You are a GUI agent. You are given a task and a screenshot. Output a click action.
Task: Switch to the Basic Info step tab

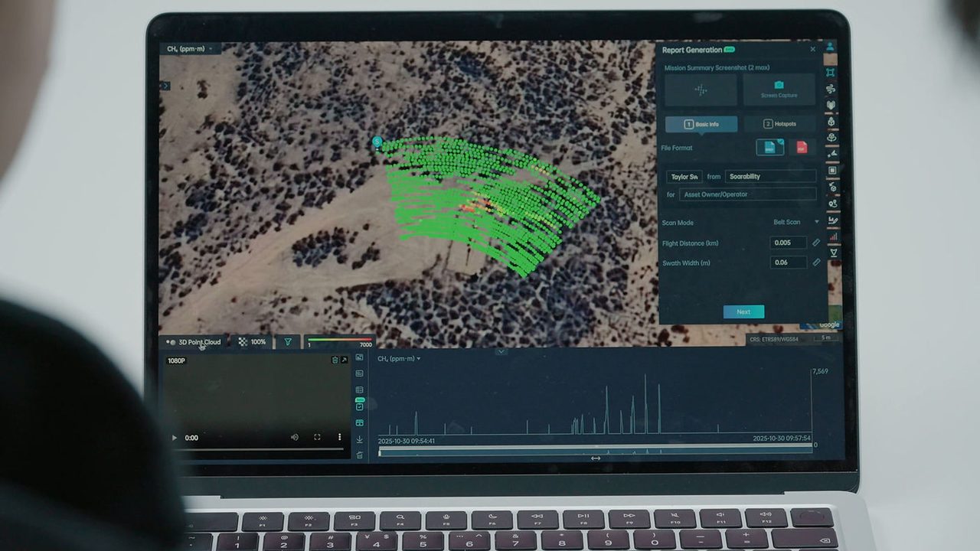[701, 124]
